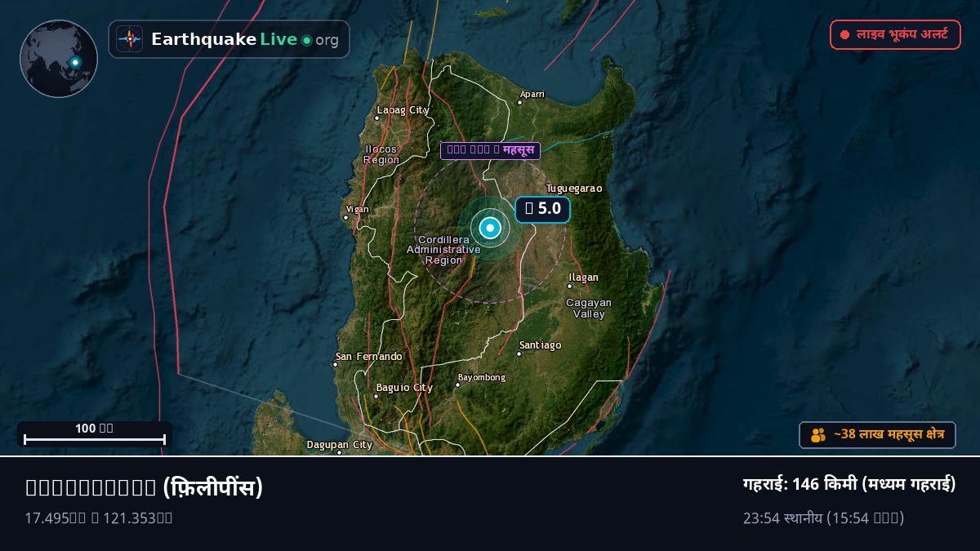Viewport: 980px width, 551px height.
Task: Click the Ilocos Region label
Action: coord(381,154)
